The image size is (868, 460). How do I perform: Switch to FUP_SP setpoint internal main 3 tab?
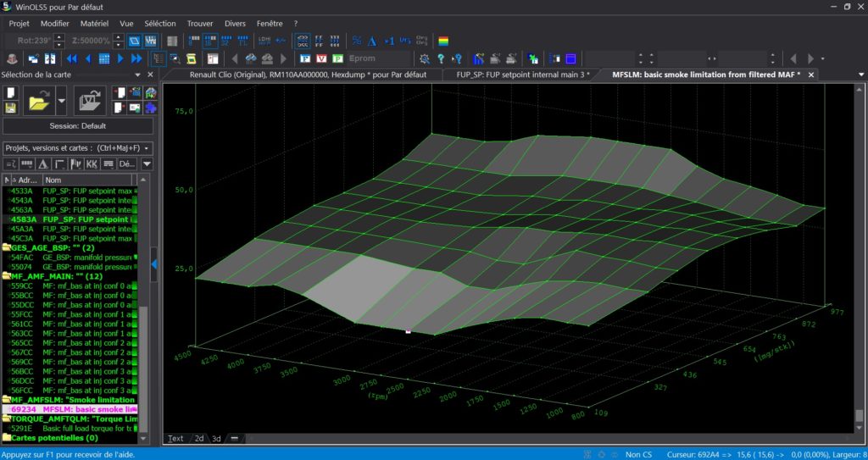point(523,75)
